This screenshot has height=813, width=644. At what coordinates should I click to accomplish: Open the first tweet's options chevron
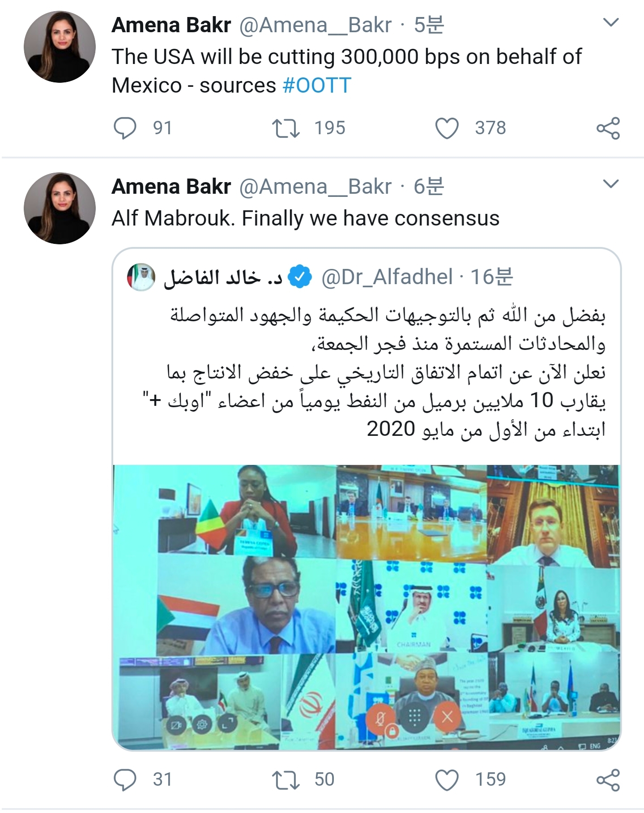(x=611, y=22)
